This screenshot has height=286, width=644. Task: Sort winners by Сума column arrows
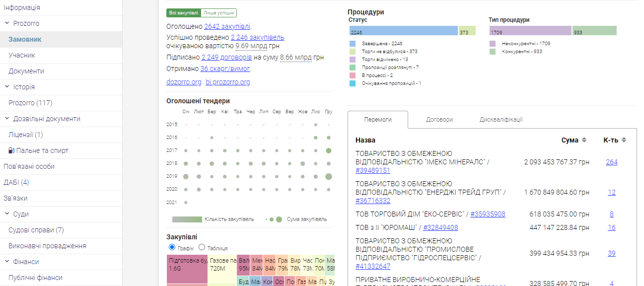pyautogui.click(x=584, y=140)
